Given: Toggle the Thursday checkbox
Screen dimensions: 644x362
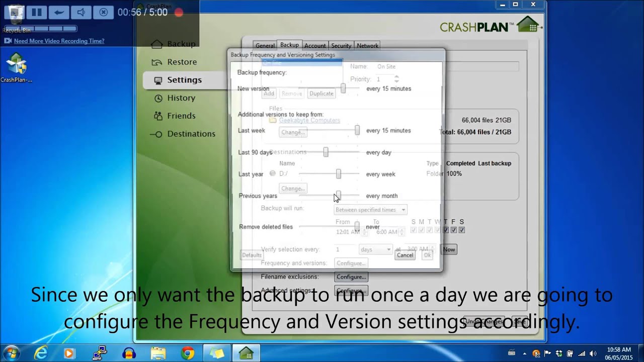Looking at the screenshot, I should point(446,230).
